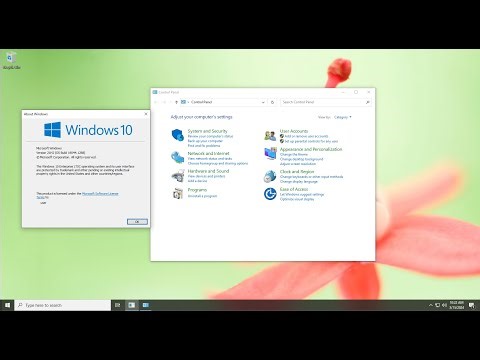Click the taskbar clock and date
The width and height of the screenshot is (480, 360).
[x=457, y=305]
